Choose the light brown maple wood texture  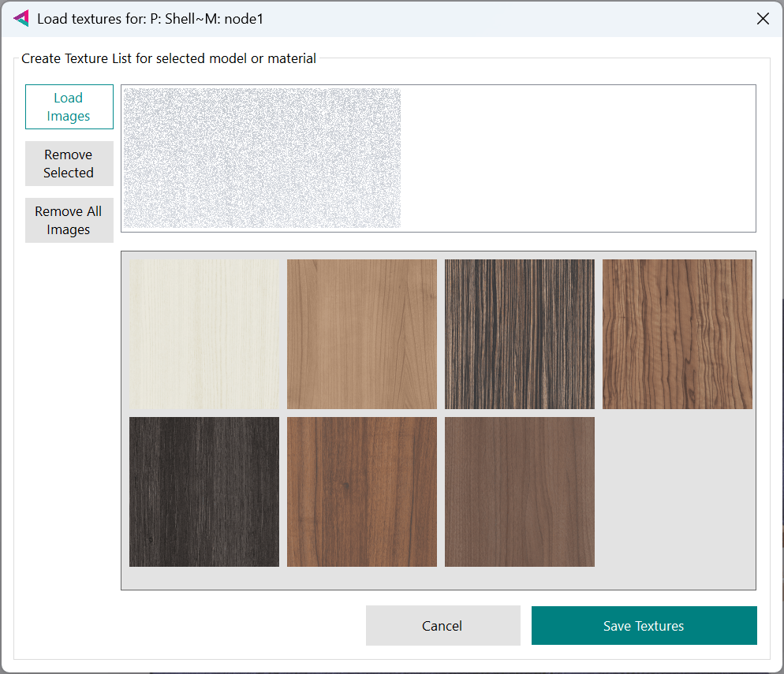coord(362,334)
